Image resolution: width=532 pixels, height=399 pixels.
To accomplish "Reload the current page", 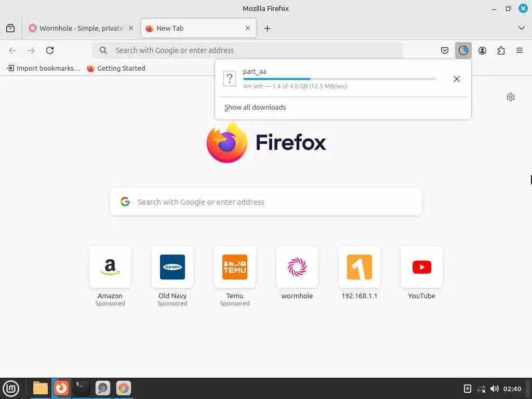I will tap(50, 50).
